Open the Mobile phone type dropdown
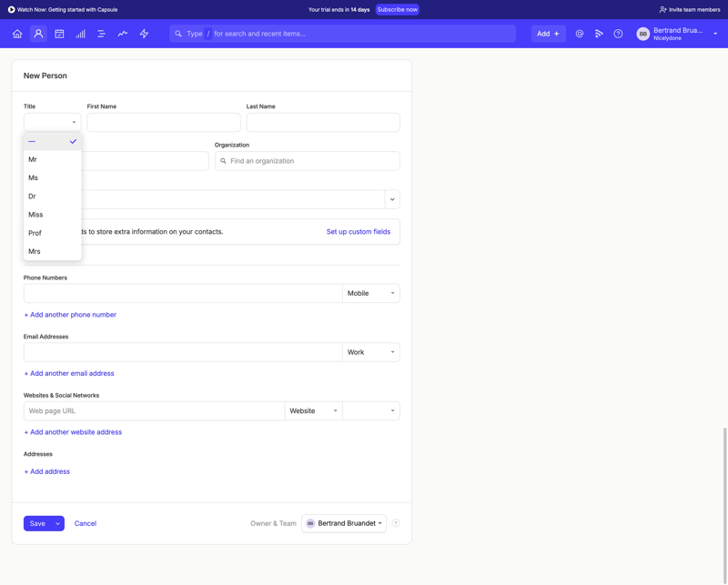Image resolution: width=728 pixels, height=585 pixels. [x=370, y=293]
